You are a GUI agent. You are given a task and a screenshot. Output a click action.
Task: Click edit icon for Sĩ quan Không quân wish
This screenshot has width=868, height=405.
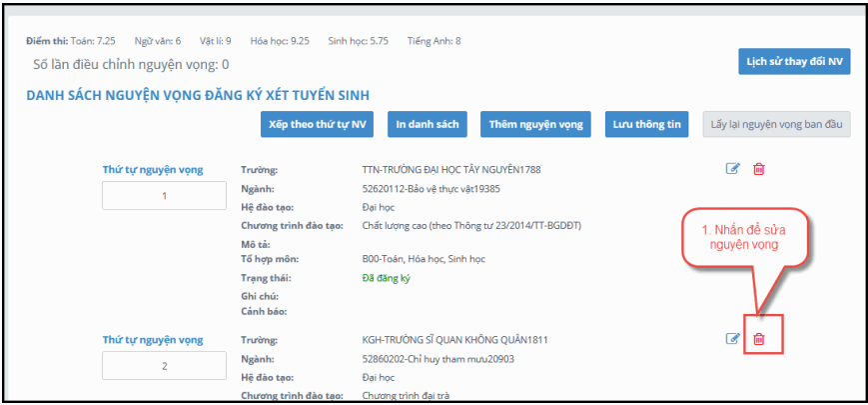[x=732, y=339]
